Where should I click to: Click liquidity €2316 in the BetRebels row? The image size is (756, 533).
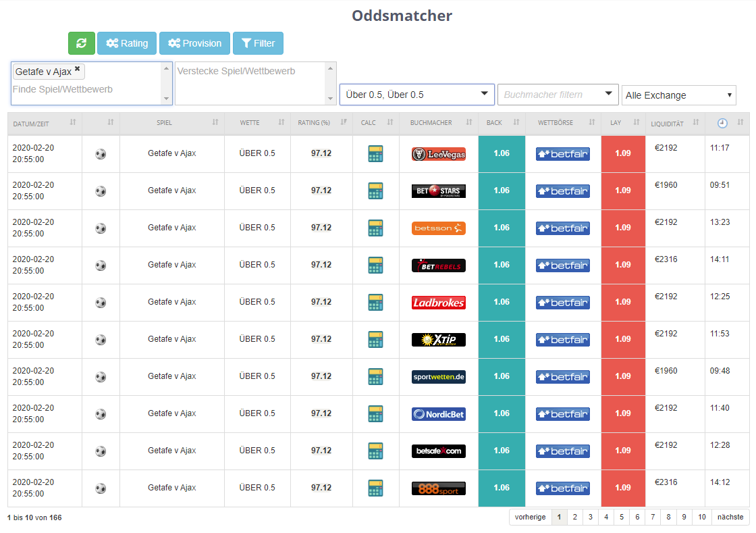coord(666,259)
